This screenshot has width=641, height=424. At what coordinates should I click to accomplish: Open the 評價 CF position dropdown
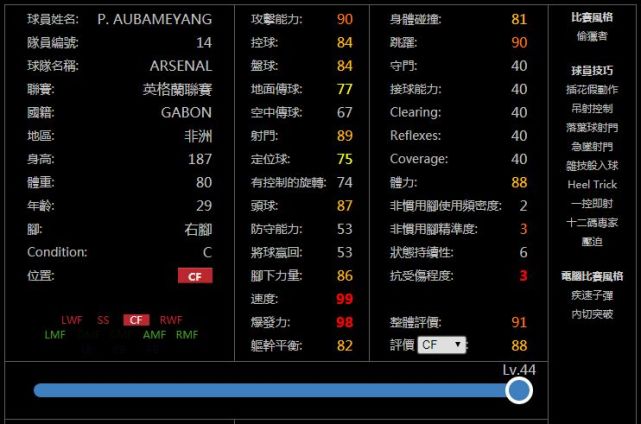442,345
